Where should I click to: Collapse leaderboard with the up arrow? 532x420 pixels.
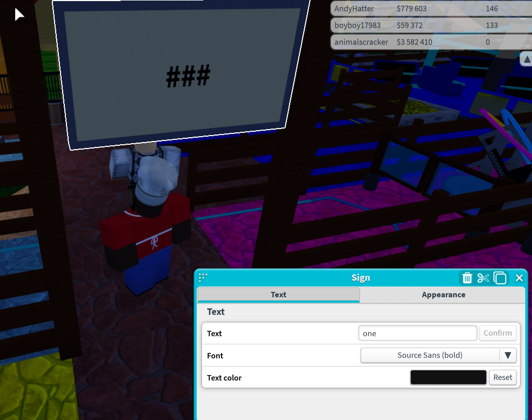[x=527, y=59]
